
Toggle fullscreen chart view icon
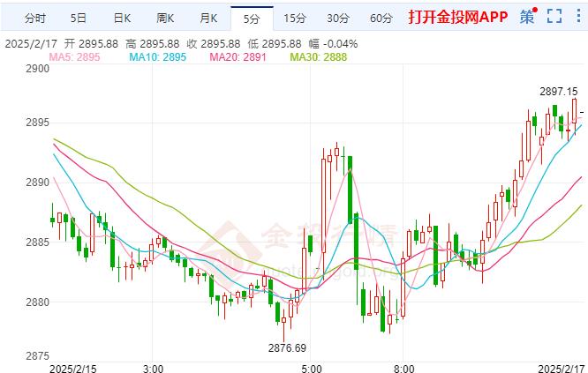click(x=554, y=16)
